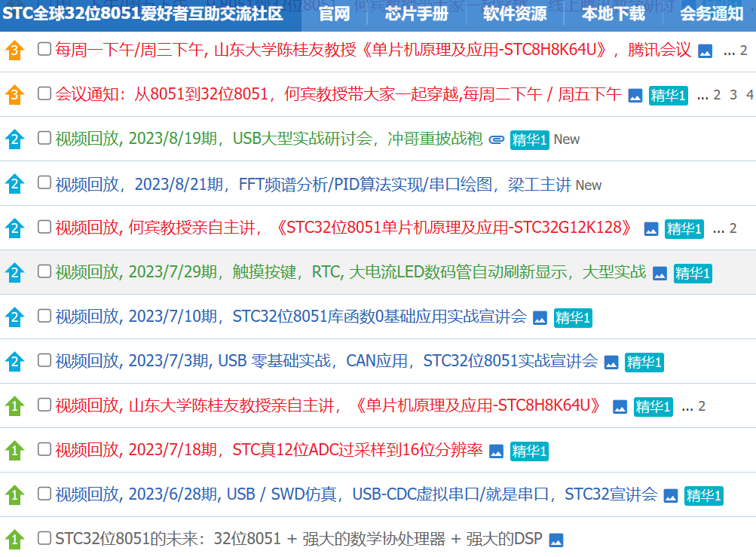The height and width of the screenshot is (557, 756).
Task: Click green sticky-1 arrow on STC32位8051的未来 thread
Action: click(x=14, y=539)
